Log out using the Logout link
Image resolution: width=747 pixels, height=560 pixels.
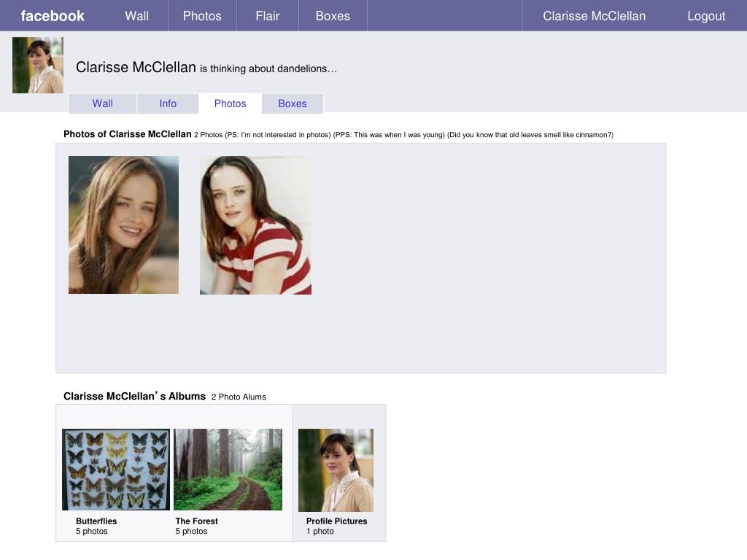pyautogui.click(x=706, y=16)
